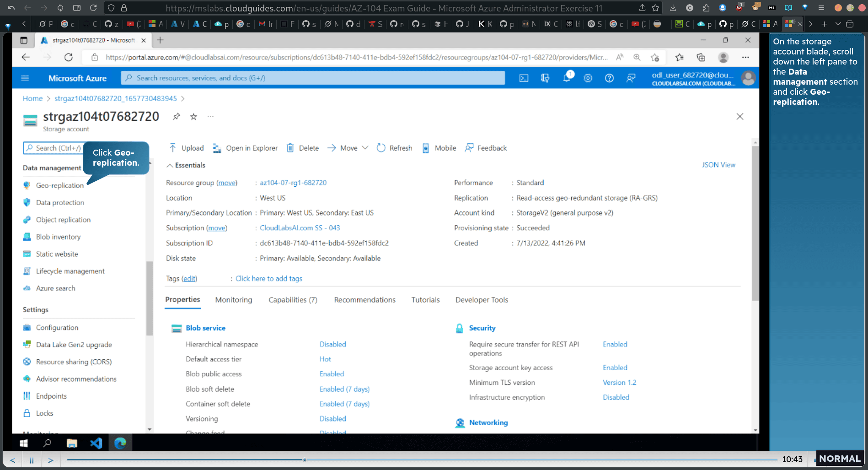Open Geo-replication in Data management
Image resolution: width=868 pixels, height=470 pixels.
[59, 185]
